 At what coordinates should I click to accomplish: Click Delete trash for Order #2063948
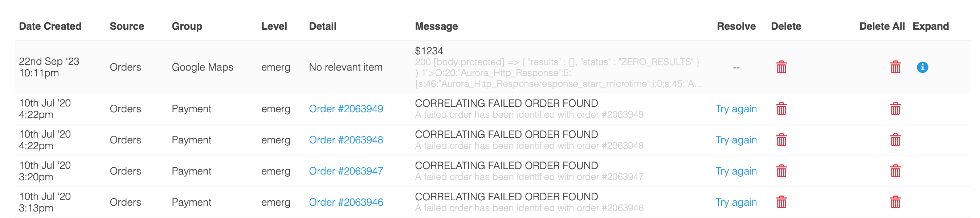[781, 140]
